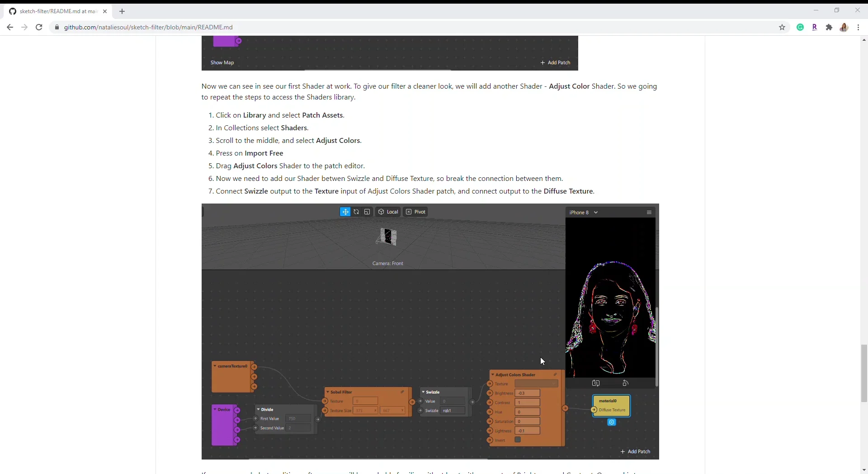
Task: Click the Camera: Front label
Action: pyautogui.click(x=387, y=263)
